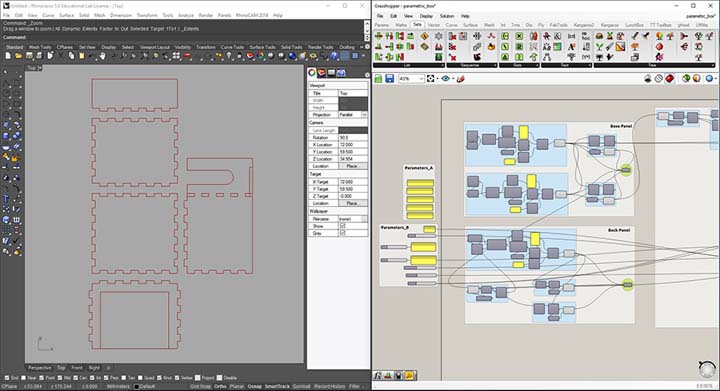The height and width of the screenshot is (391, 720).
Task: Open the Projection dropdown in Viewport properties
Action: (364, 114)
